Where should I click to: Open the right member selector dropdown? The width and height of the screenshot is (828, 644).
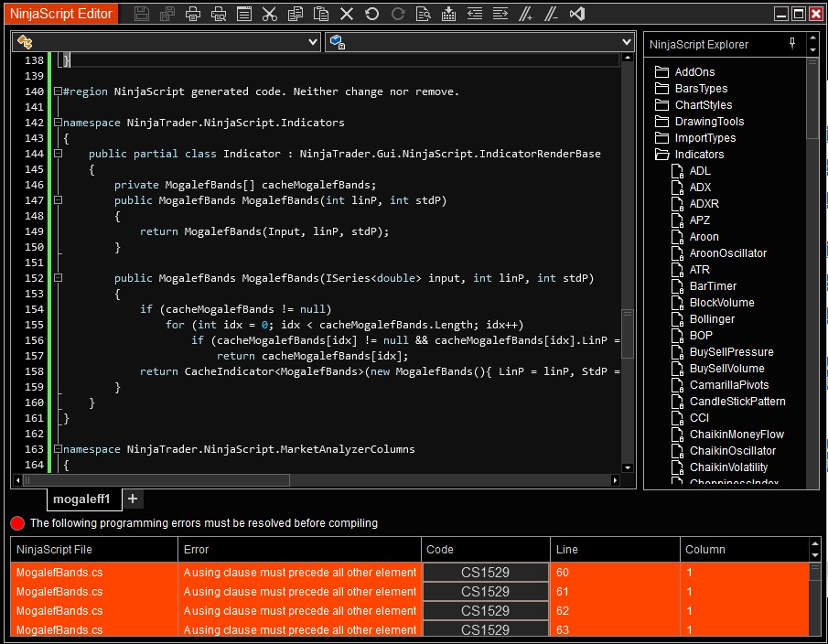[480, 42]
